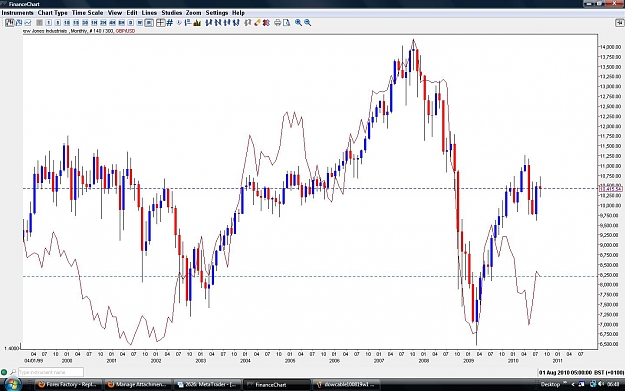Click the Type instrument name field
Image resolution: width=625 pixels, height=391 pixels.
[51, 372]
